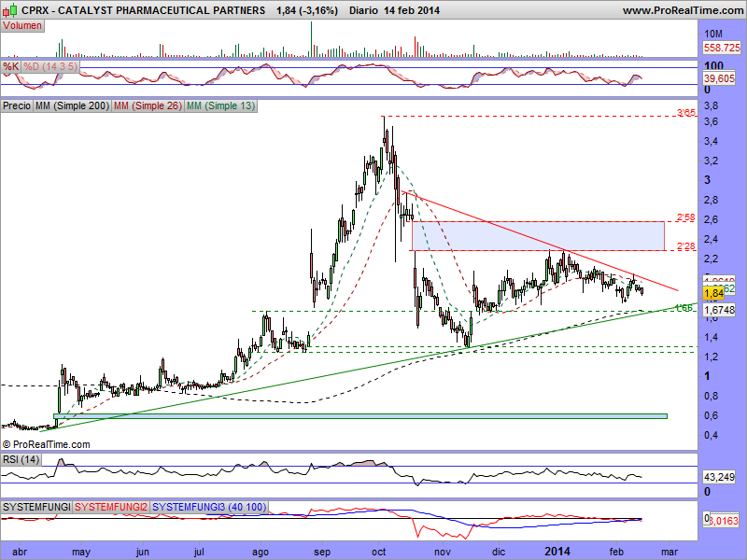The width and height of the screenshot is (747, 560).
Task: Click the MM (Simple 13) moving average label
Action: click(x=220, y=106)
